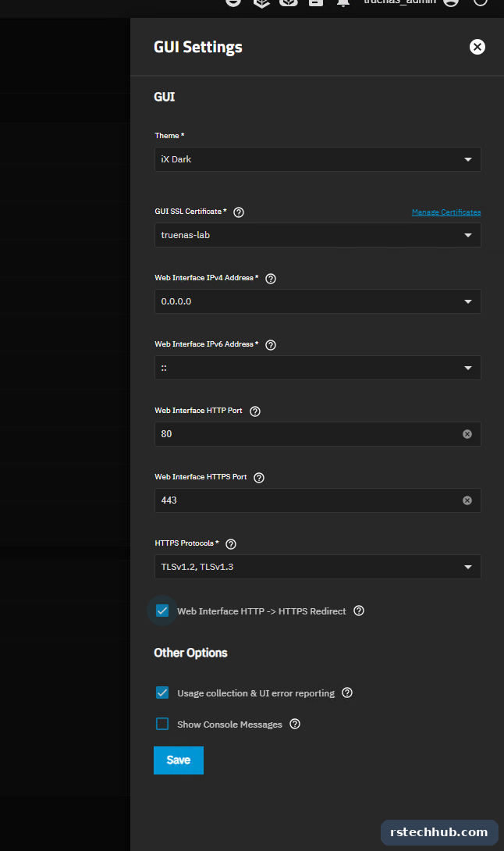This screenshot has height=851, width=504.
Task: Expand the IPv4 Address dropdown 0.0.0.0
Action: (x=318, y=301)
